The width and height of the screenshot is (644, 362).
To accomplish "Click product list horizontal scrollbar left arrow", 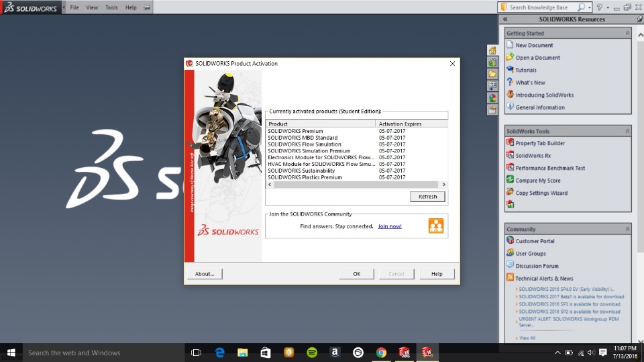I will coord(270,184).
